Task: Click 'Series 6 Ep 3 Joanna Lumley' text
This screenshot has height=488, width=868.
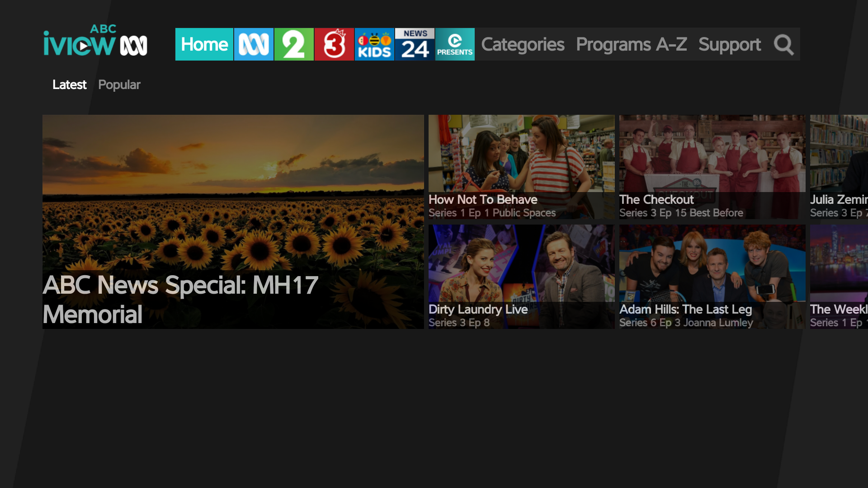Action: click(x=686, y=323)
